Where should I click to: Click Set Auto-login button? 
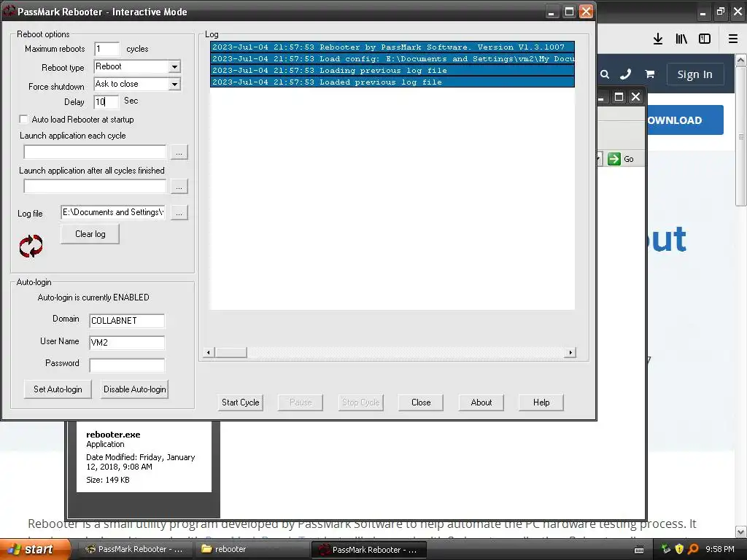(58, 389)
